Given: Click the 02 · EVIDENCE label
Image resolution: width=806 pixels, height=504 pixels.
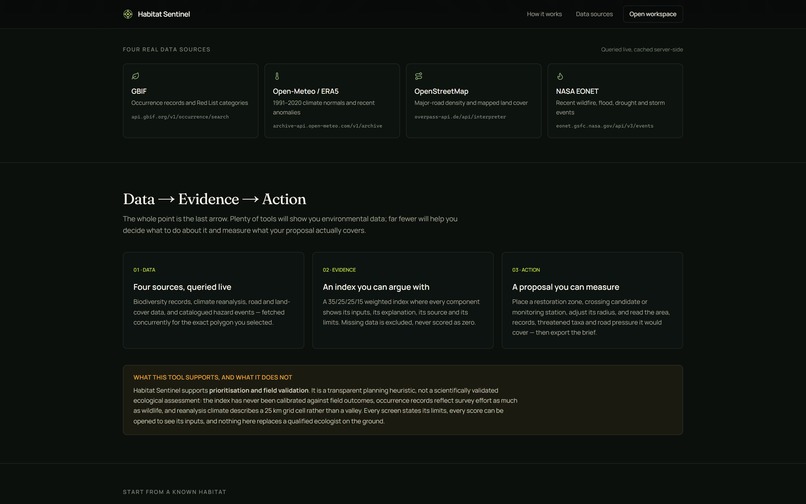Looking at the screenshot, I should 339,270.
